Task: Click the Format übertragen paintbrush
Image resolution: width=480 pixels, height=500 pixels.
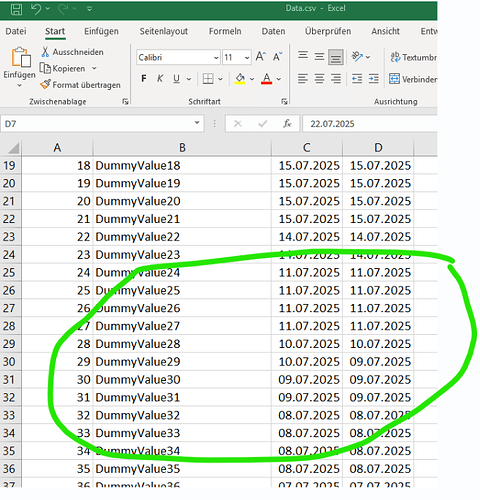Action: pos(45,84)
